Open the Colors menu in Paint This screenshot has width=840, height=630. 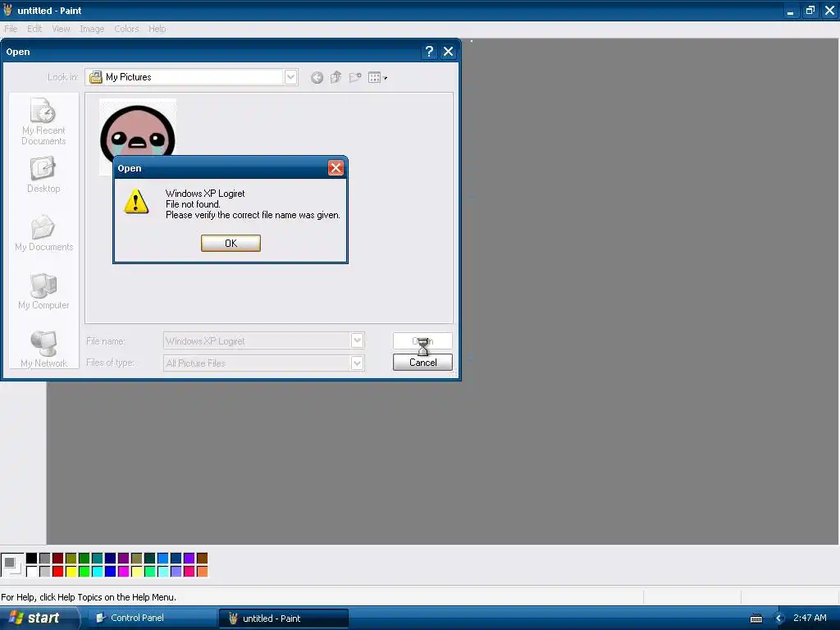126,29
